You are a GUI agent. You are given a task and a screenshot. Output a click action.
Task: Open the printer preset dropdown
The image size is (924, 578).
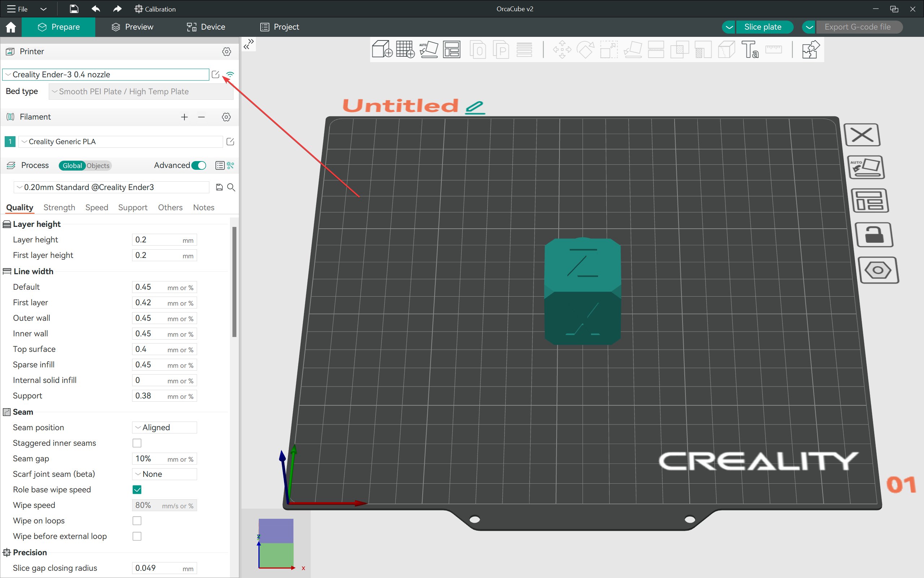point(106,74)
